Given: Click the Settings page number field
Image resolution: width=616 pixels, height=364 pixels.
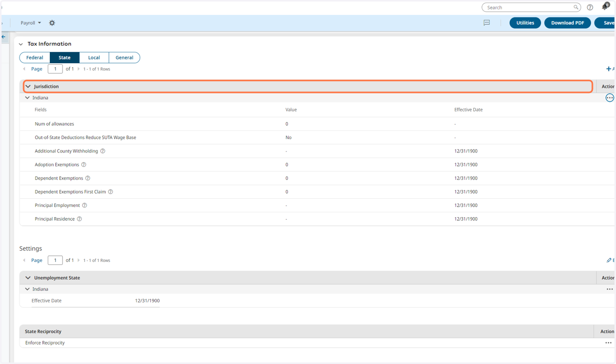Looking at the screenshot, I should (x=55, y=260).
